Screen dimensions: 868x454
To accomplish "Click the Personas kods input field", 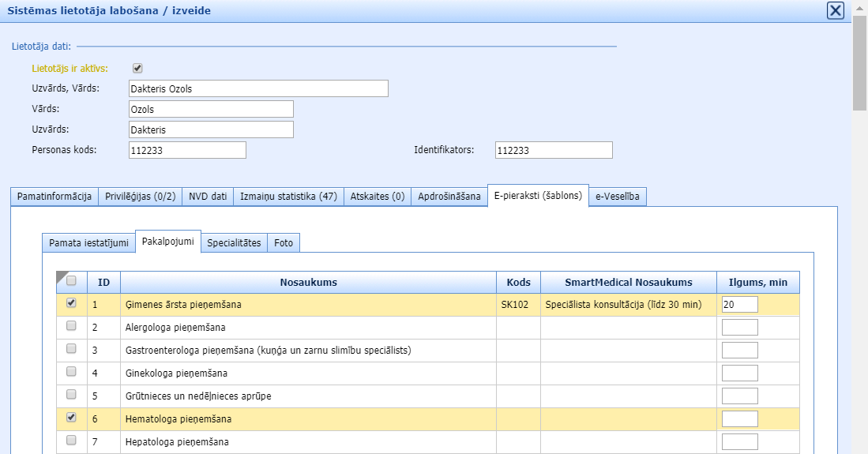I will click(186, 150).
